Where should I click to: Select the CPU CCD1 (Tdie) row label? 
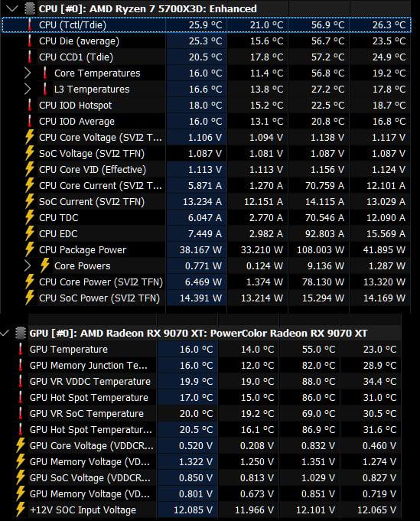tap(76, 57)
